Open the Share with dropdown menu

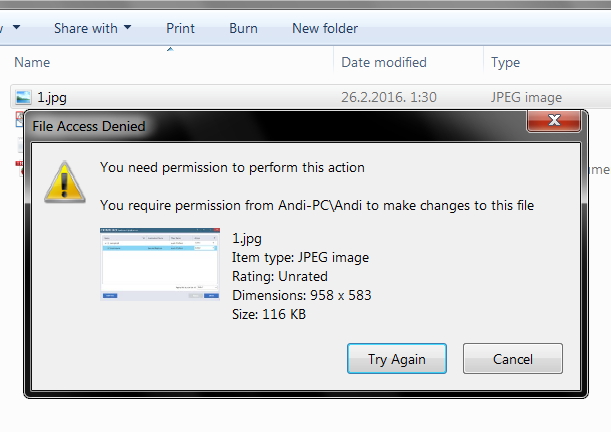click(92, 28)
